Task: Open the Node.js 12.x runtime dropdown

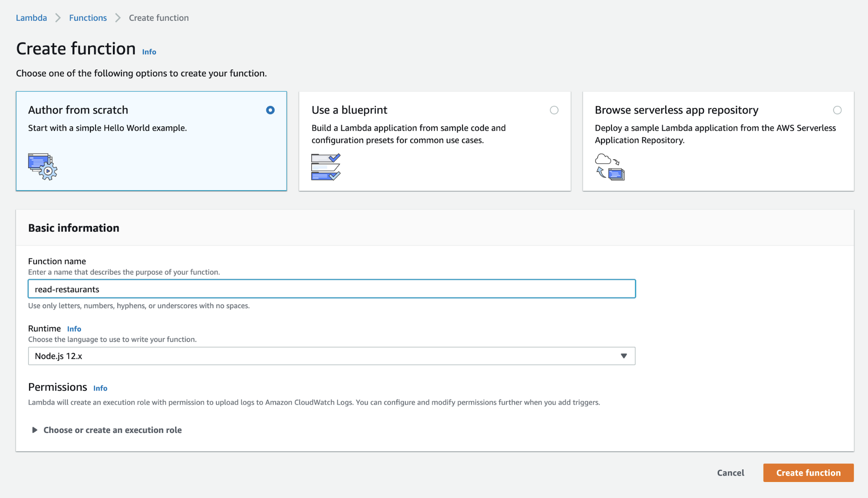Action: (331, 356)
